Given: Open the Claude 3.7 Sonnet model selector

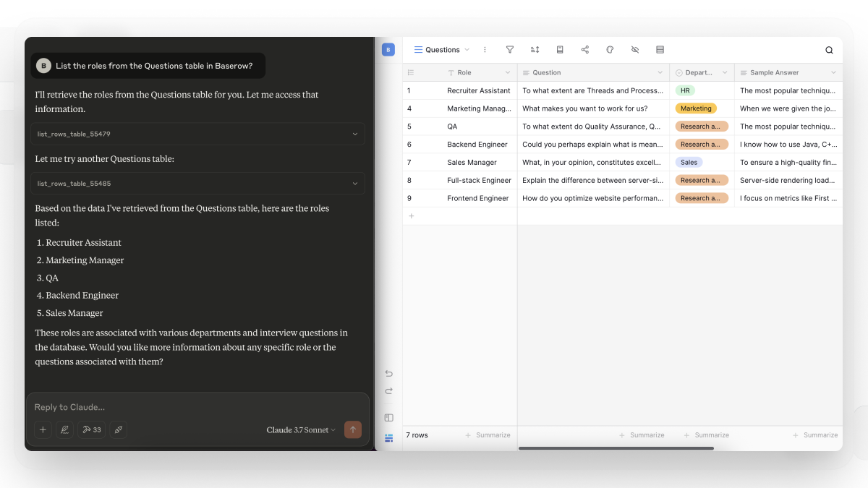Looking at the screenshot, I should 301,430.
